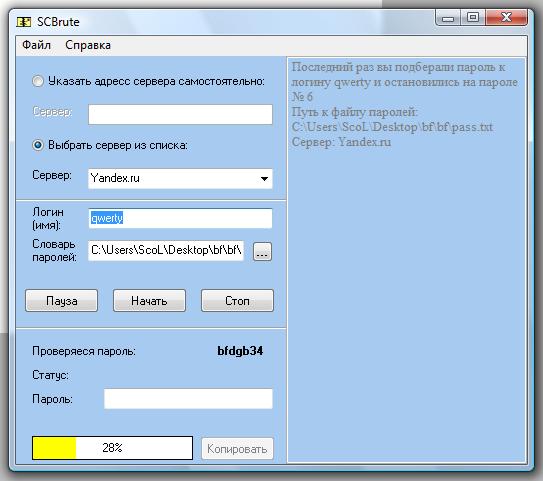The height and width of the screenshot is (481, 543).
Task: Open the Файл menu
Action: click(x=36, y=45)
